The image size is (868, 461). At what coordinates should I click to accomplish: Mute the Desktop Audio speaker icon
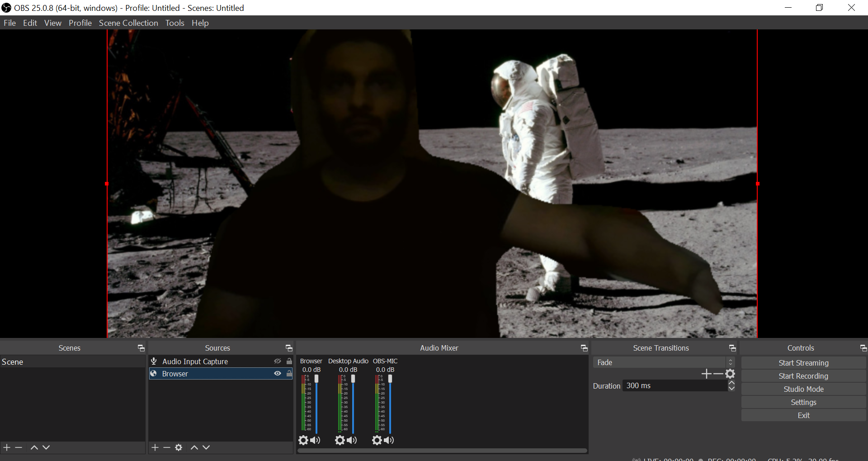pos(352,440)
